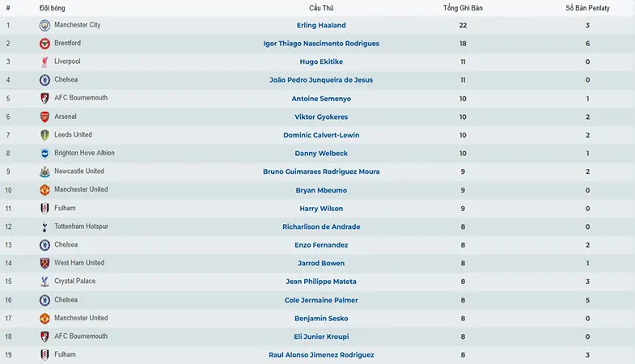Click Chelsea crest in João Pedro row
The image size is (635, 364).
coord(44,80)
